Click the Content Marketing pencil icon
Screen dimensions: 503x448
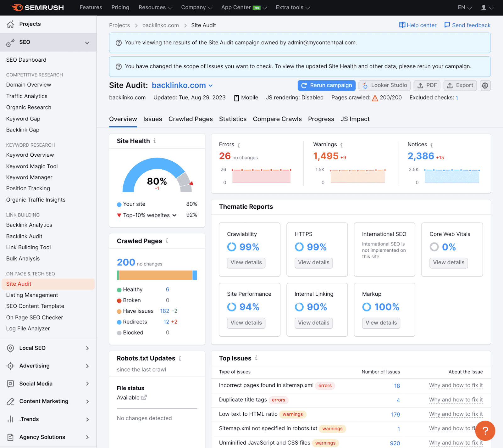pos(10,401)
